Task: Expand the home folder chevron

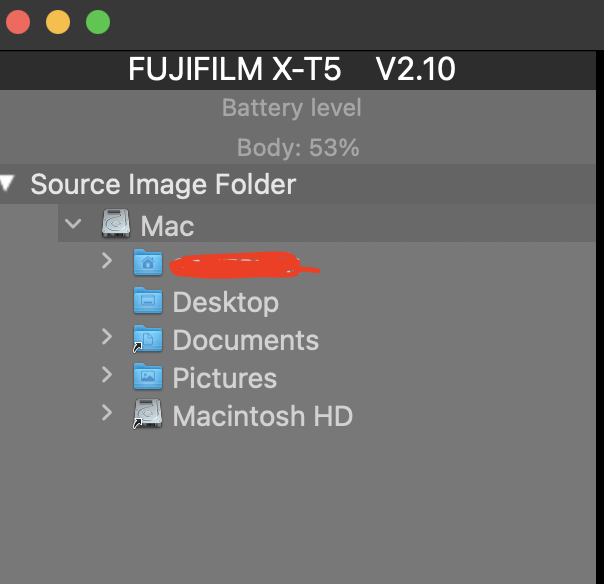Action: tap(107, 261)
